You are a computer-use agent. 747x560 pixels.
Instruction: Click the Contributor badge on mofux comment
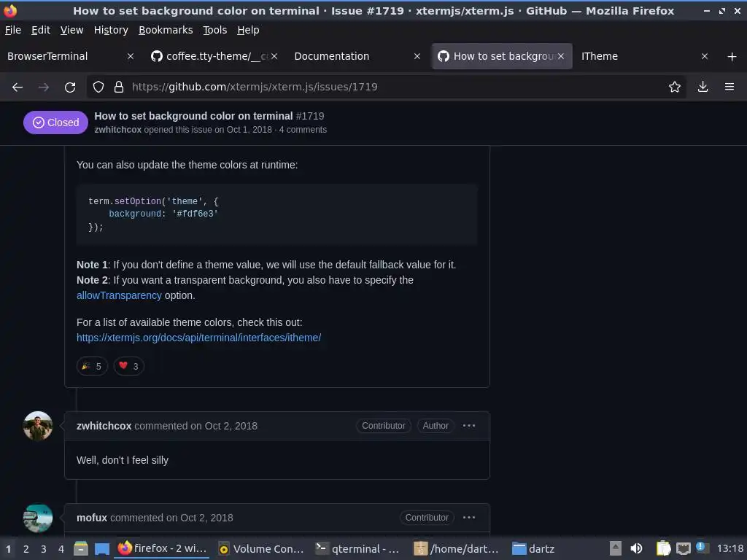(427, 518)
